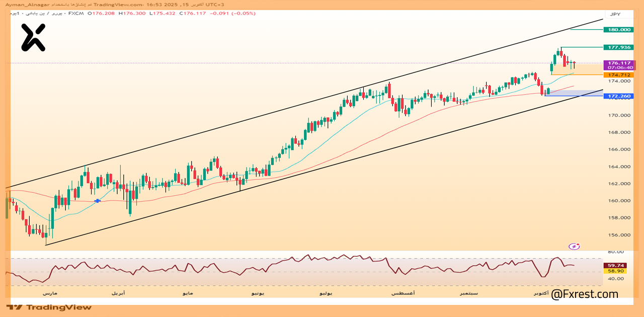Viewport: 644px width, 317px height.
Task: Click the 160.000 level on price scale
Action: (x=618, y=201)
